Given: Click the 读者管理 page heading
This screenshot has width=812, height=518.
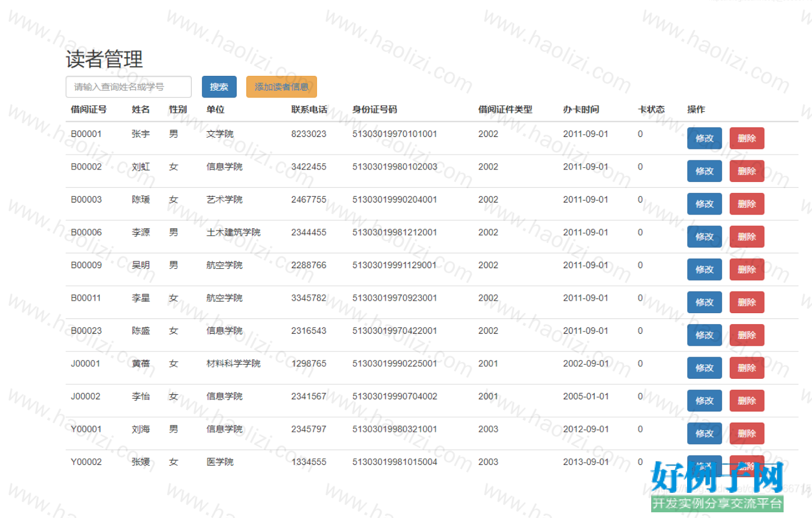Looking at the screenshot, I should click(104, 59).
